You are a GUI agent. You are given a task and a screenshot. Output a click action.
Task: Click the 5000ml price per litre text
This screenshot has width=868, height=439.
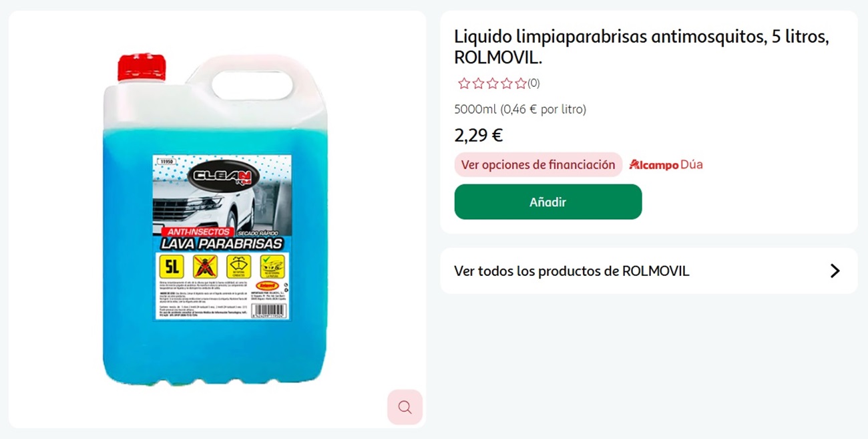[x=520, y=109]
